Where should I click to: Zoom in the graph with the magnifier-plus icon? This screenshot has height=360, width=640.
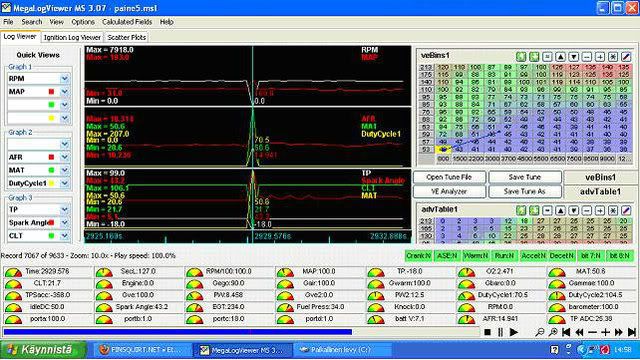pyautogui.click(x=553, y=332)
